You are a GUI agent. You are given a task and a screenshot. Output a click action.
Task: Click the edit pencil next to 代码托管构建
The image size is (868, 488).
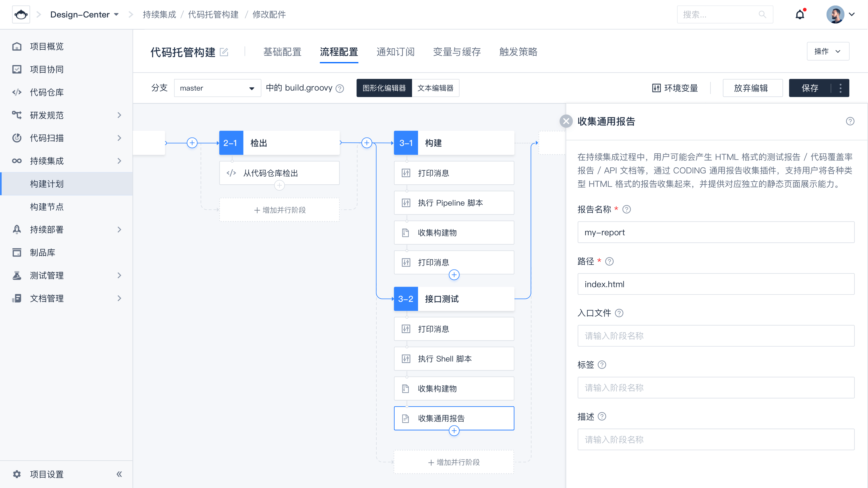[224, 52]
